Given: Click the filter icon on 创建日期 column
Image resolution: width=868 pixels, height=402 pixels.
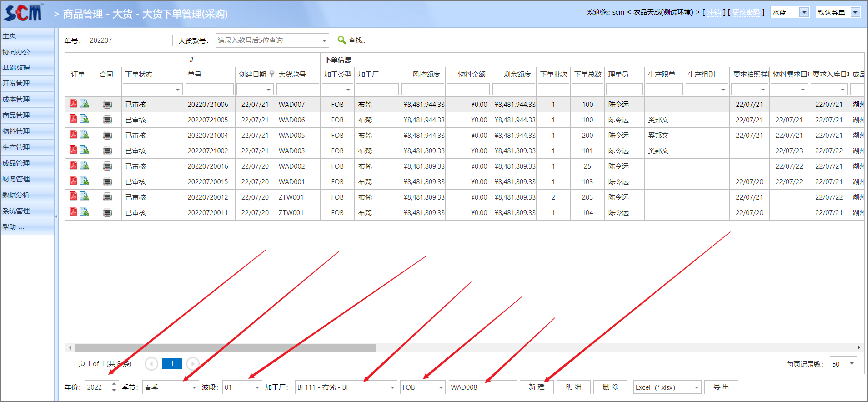Looking at the screenshot, I should [272, 74].
